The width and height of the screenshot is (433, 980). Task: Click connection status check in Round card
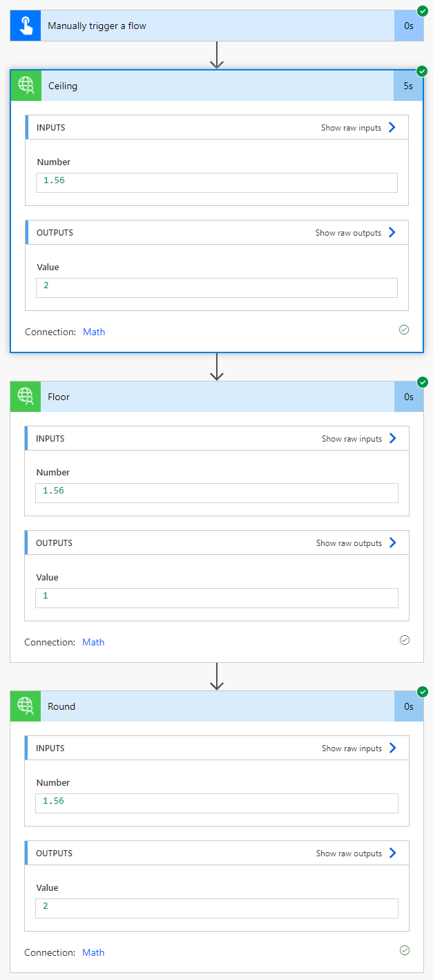tap(405, 950)
